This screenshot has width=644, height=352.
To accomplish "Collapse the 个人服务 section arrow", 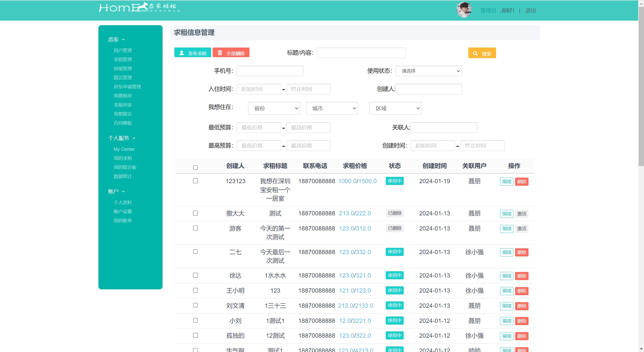I will [x=134, y=138].
